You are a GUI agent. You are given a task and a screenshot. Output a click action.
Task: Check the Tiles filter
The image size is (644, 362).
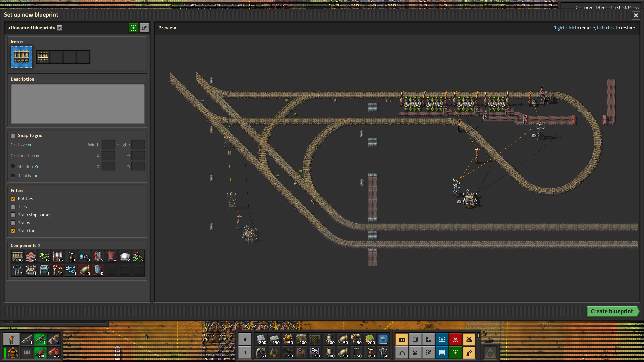click(13, 207)
